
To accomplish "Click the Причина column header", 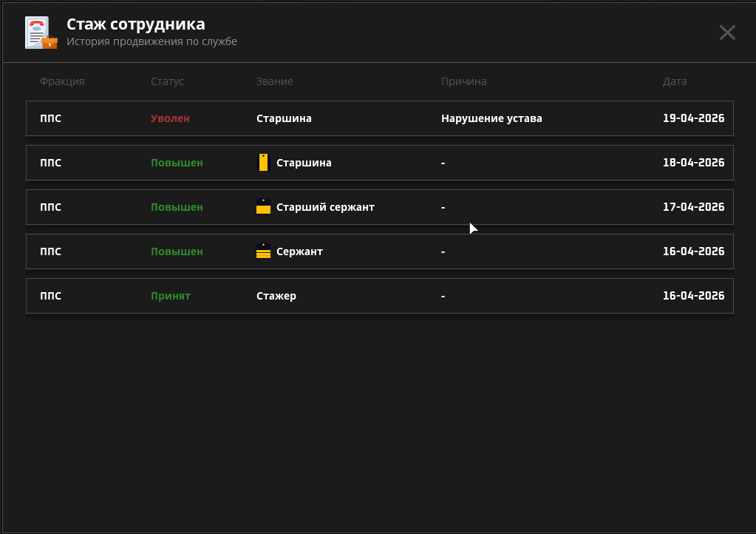I will click(x=463, y=81).
